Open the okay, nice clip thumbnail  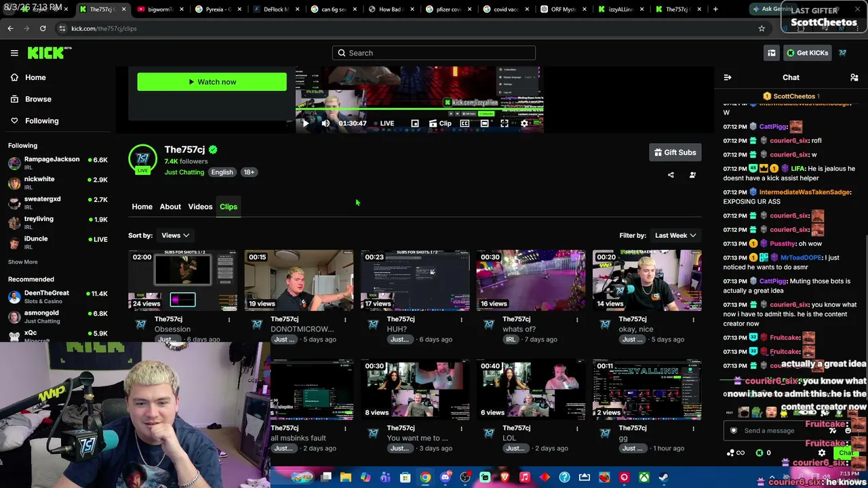[647, 281]
